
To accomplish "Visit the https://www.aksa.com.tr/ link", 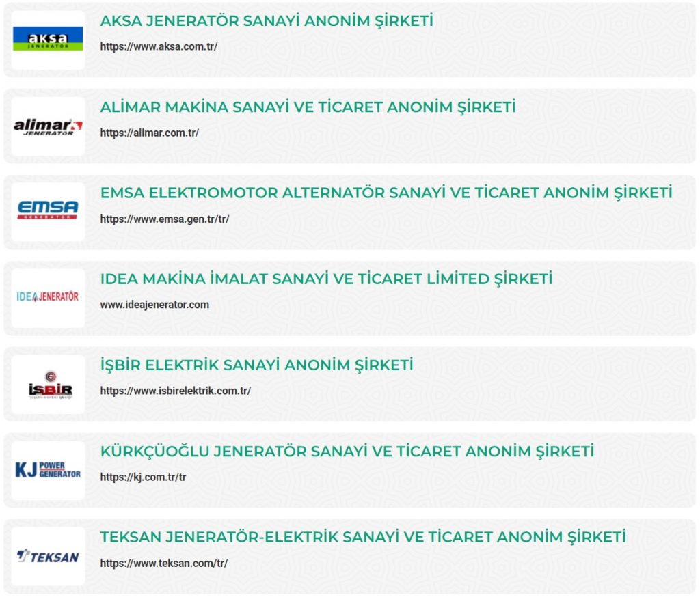I will tap(159, 46).
